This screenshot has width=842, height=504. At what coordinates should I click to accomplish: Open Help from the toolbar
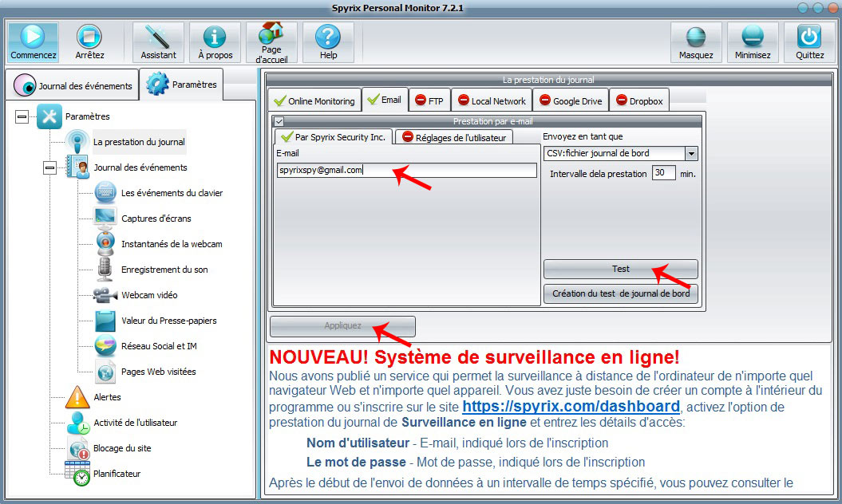328,41
